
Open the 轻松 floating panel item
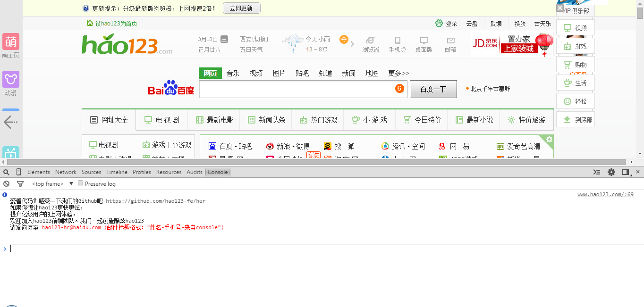(x=575, y=101)
